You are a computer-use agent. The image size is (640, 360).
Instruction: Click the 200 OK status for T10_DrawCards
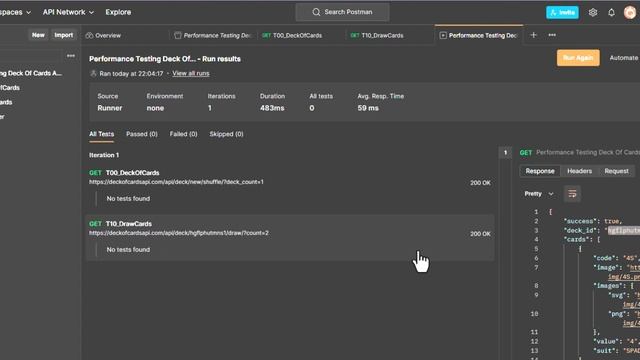coord(480,234)
